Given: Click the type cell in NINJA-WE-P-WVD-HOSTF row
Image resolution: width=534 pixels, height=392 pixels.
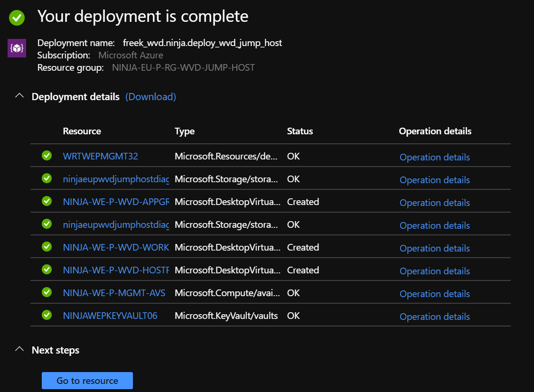Looking at the screenshot, I should (227, 271).
